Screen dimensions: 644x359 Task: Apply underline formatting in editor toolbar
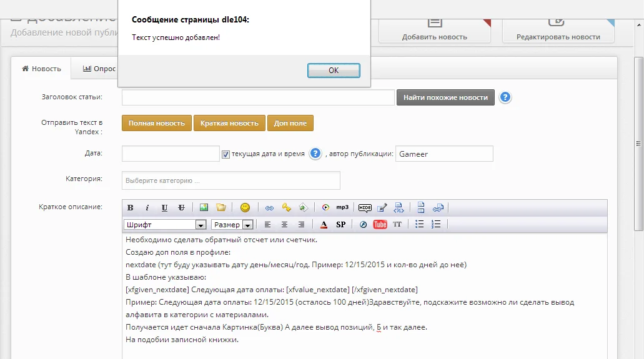point(164,207)
